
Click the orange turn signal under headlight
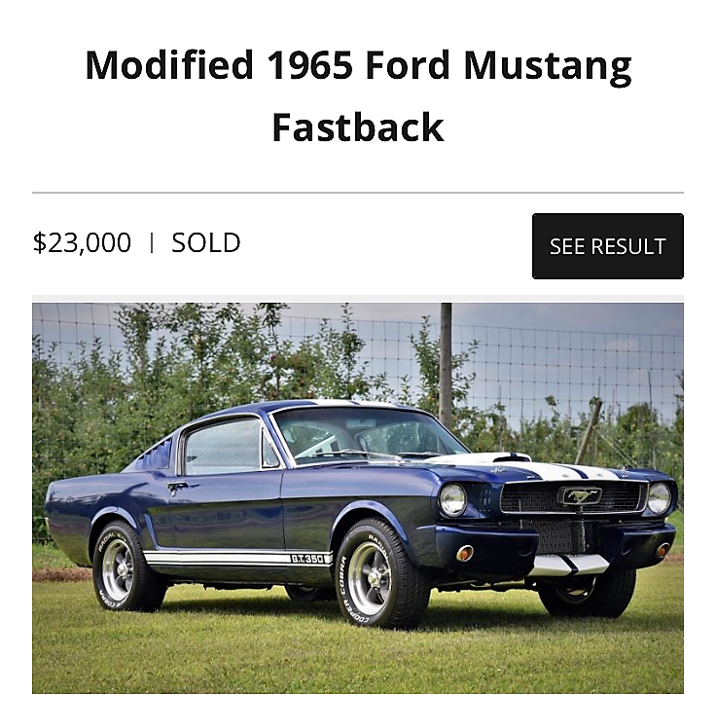[465, 553]
